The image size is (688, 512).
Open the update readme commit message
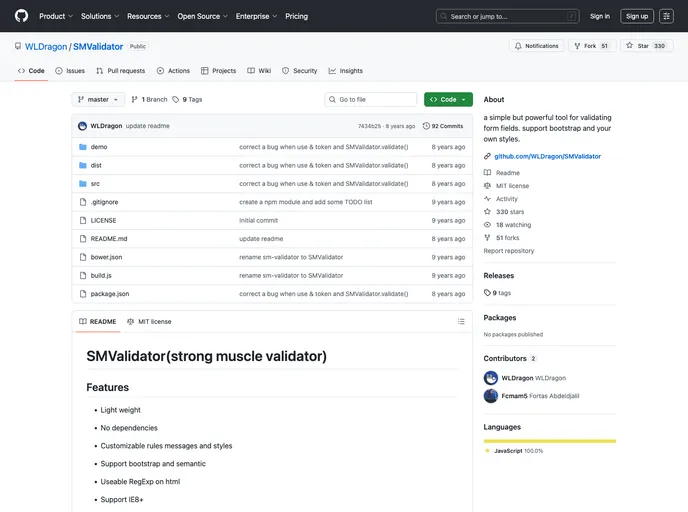(x=147, y=126)
